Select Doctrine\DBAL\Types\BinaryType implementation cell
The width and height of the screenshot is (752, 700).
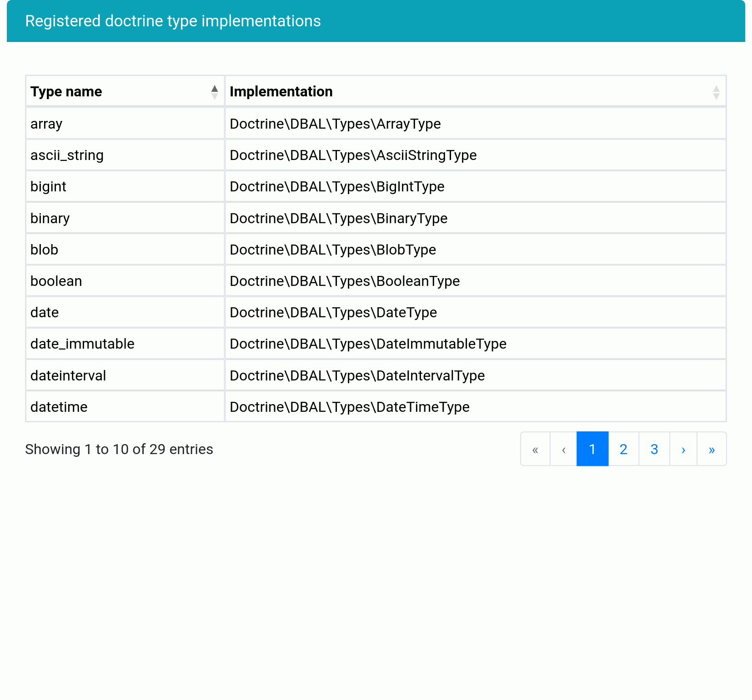476,218
